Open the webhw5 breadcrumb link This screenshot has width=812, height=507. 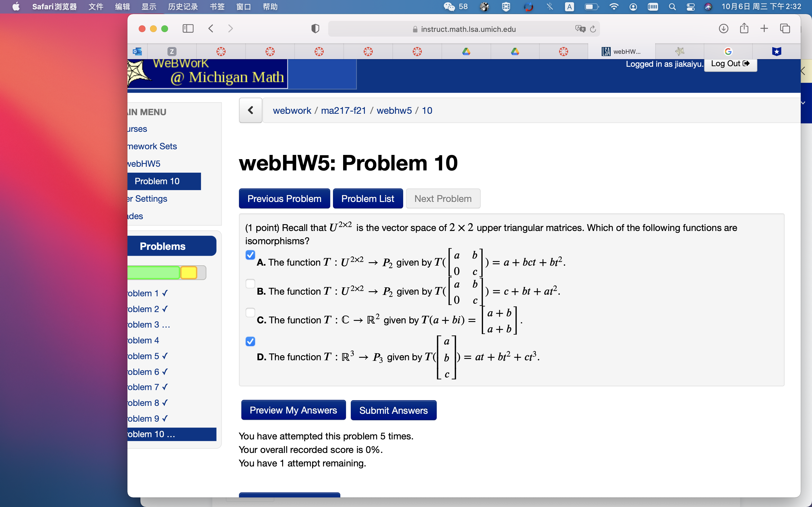(394, 111)
